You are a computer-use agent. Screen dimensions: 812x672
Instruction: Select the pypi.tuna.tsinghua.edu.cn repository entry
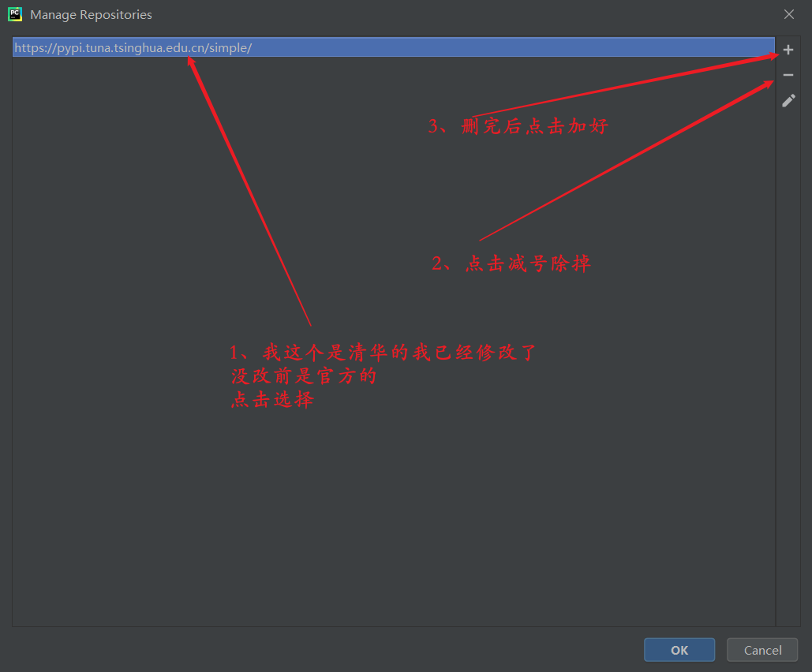(133, 47)
